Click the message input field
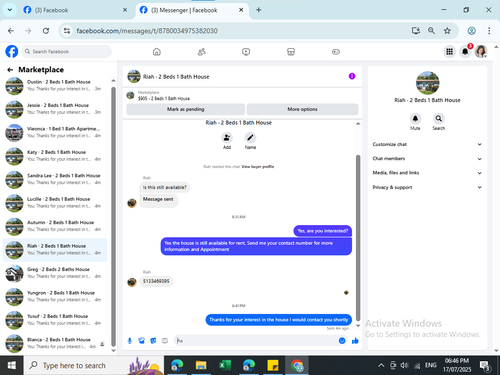 point(255,341)
